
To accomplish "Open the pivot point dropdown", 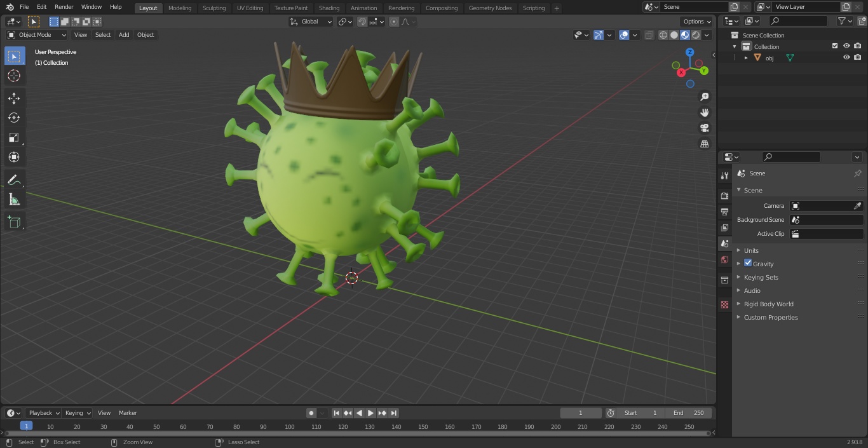I will click(x=345, y=22).
